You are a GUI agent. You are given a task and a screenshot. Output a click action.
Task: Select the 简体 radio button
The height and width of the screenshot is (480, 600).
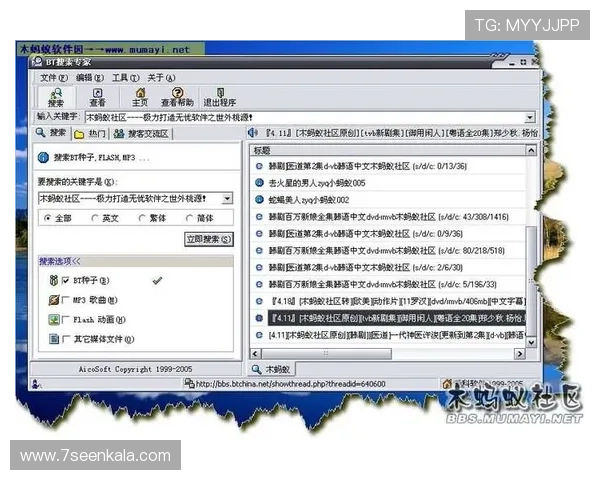click(x=189, y=218)
